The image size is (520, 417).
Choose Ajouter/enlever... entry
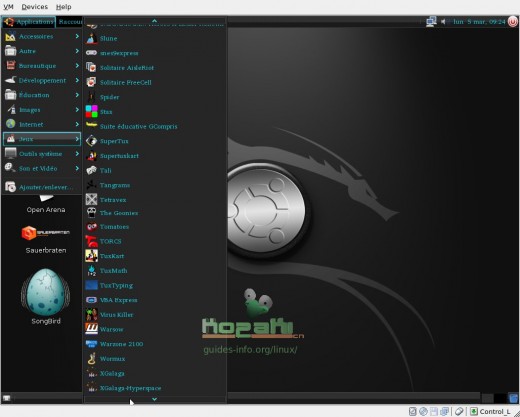[42, 187]
